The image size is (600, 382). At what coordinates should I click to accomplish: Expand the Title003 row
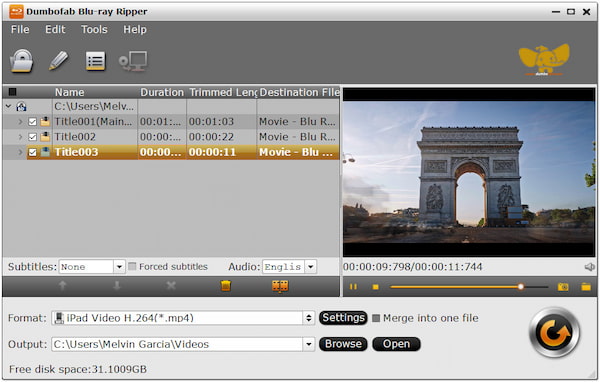[x=20, y=152]
